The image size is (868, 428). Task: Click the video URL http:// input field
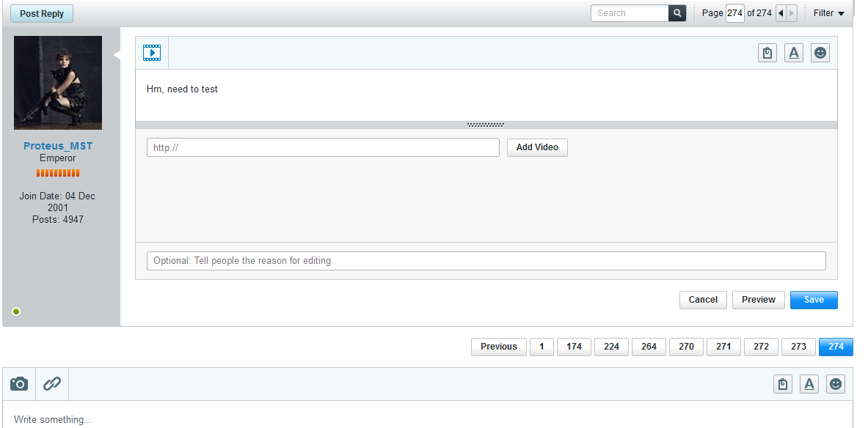tap(323, 147)
